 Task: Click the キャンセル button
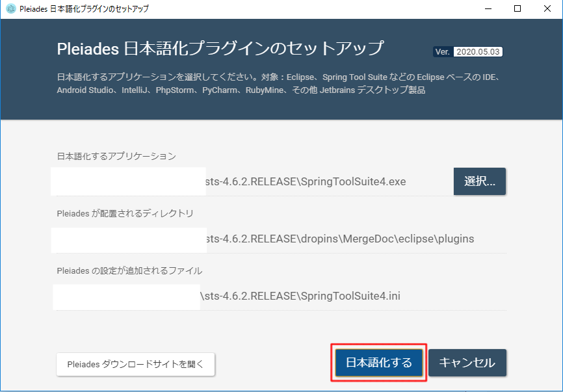(x=467, y=363)
